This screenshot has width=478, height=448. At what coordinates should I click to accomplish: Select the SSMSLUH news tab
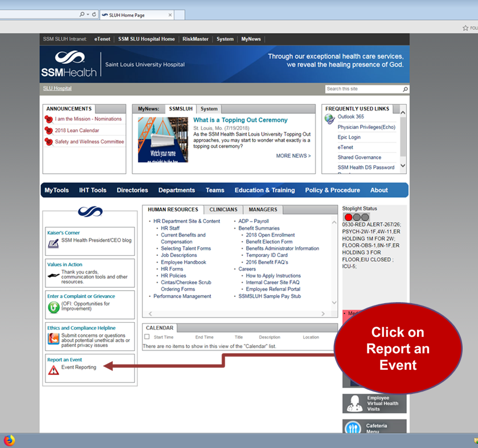click(181, 109)
